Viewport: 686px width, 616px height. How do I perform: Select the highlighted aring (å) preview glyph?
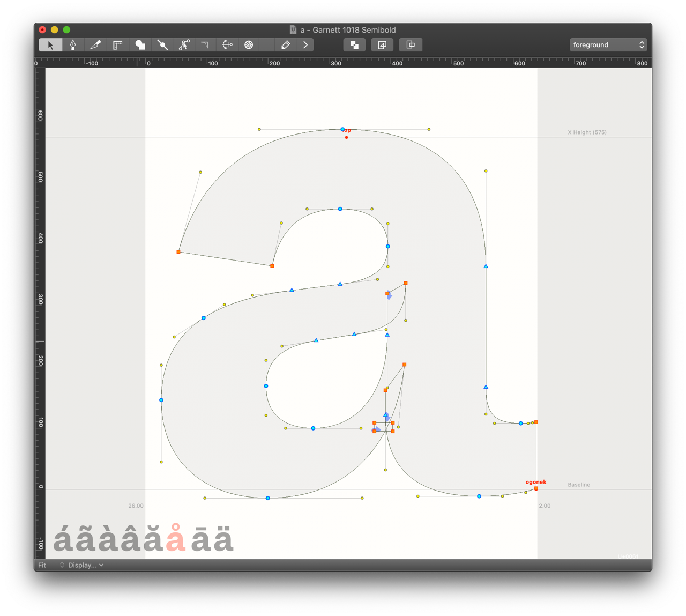(x=176, y=538)
